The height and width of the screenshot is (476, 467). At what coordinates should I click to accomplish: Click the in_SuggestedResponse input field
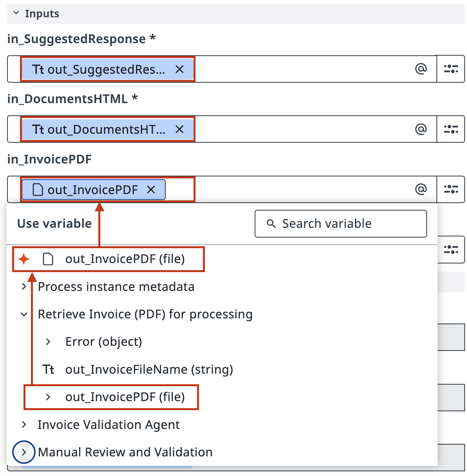(x=222, y=69)
